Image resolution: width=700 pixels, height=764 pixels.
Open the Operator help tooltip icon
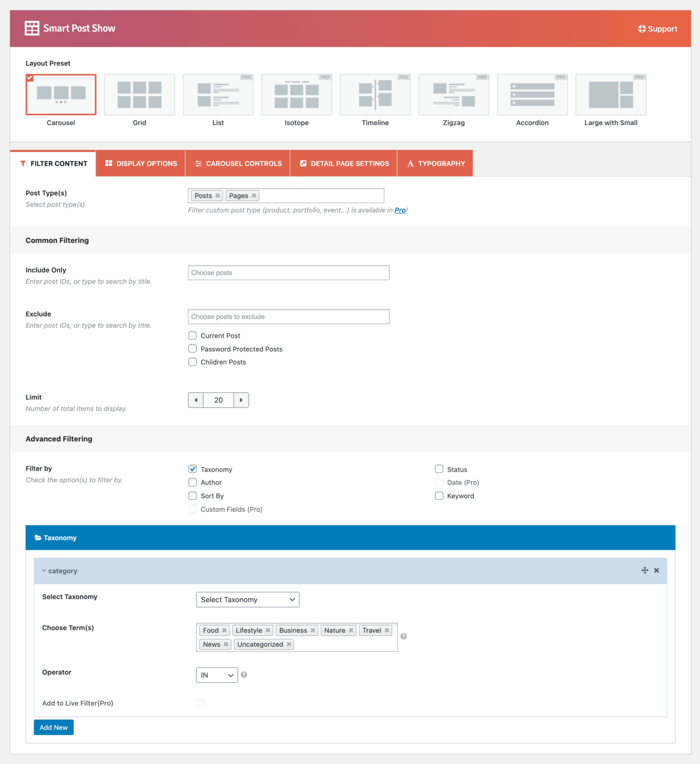244,675
